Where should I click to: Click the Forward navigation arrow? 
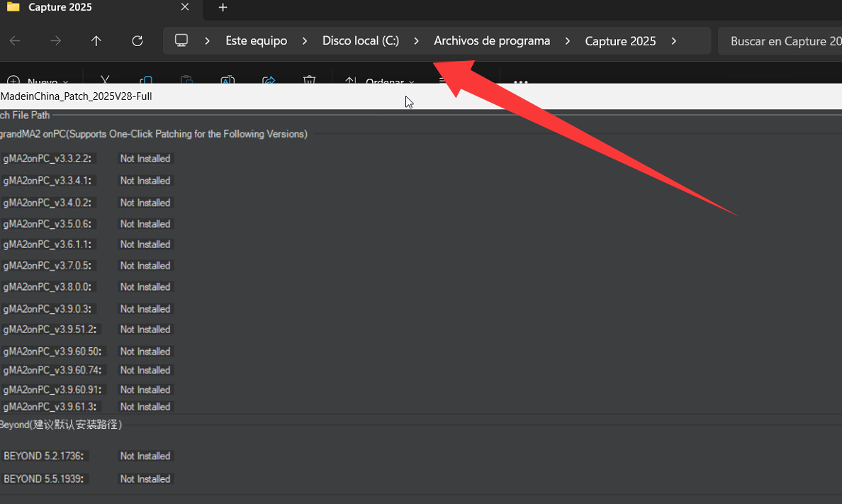pyautogui.click(x=55, y=41)
